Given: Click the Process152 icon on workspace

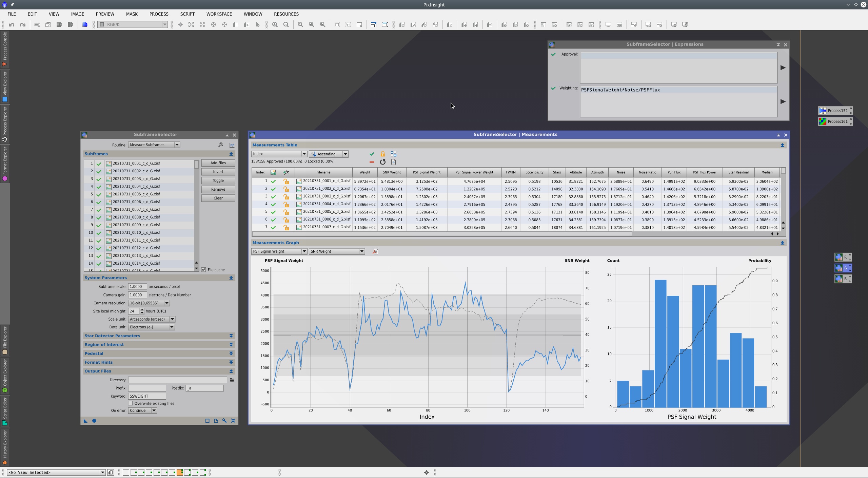Looking at the screenshot, I should tap(835, 111).
